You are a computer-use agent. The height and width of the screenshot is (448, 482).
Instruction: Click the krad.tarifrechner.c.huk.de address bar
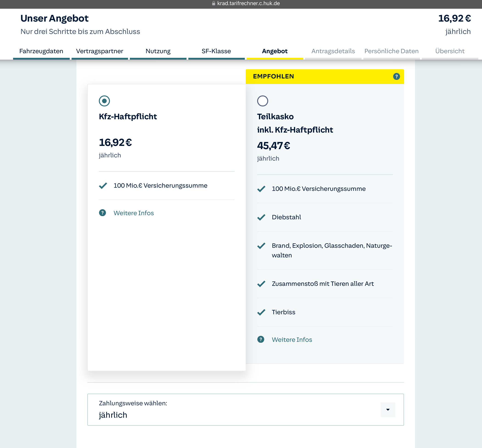click(x=248, y=3)
